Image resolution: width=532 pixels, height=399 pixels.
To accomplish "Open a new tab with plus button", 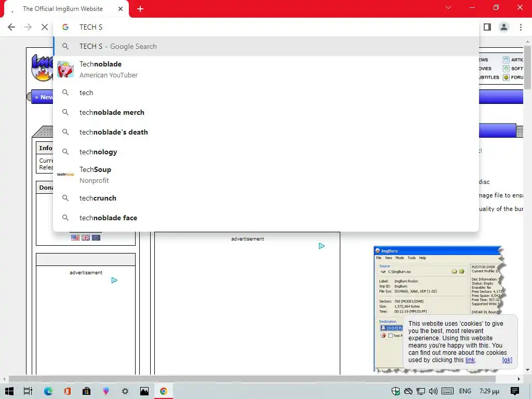I will (140, 9).
